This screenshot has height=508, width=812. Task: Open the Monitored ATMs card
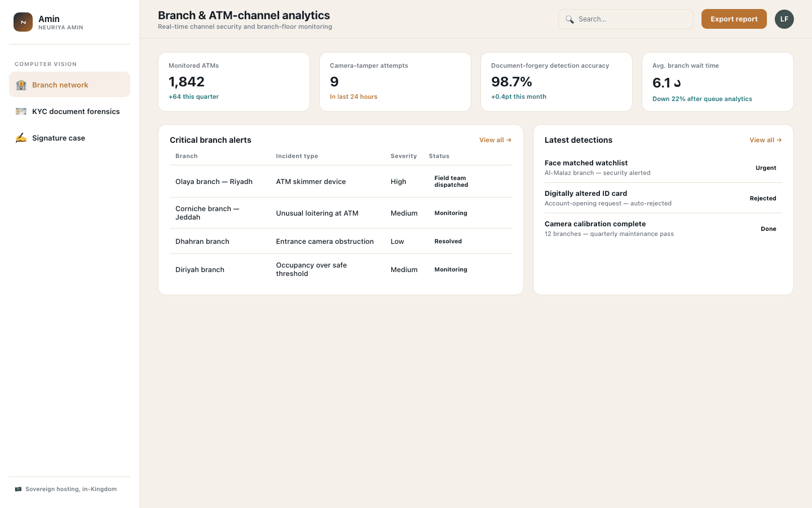tap(234, 82)
